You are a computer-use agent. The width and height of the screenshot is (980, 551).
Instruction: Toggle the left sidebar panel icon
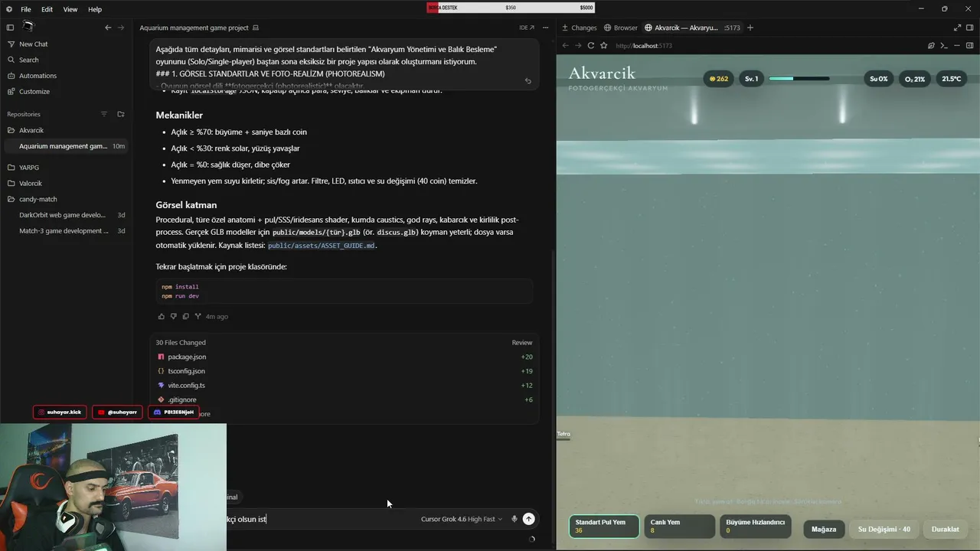point(10,28)
